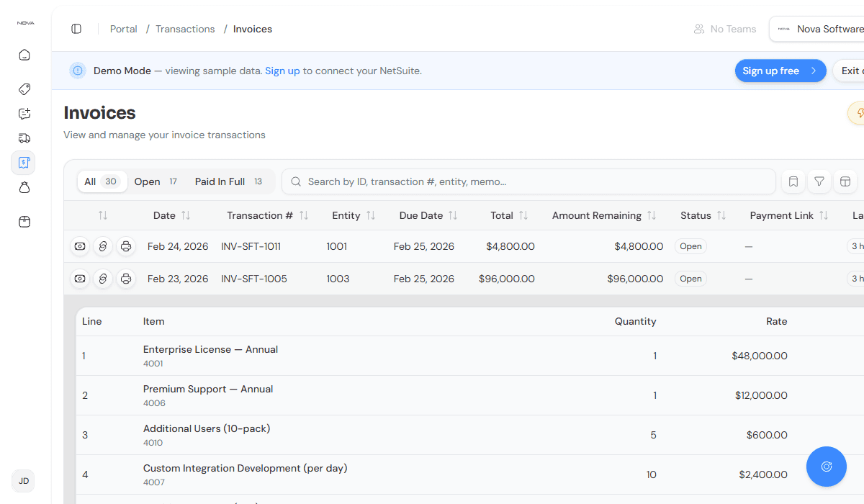The image size is (864, 504).
Task: Open the price tag sidebar icon
Action: (24, 89)
